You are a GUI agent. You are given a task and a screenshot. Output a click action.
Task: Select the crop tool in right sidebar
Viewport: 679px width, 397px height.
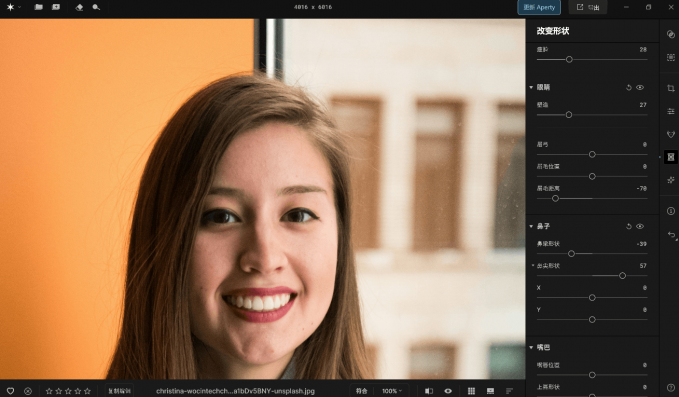pyautogui.click(x=670, y=88)
